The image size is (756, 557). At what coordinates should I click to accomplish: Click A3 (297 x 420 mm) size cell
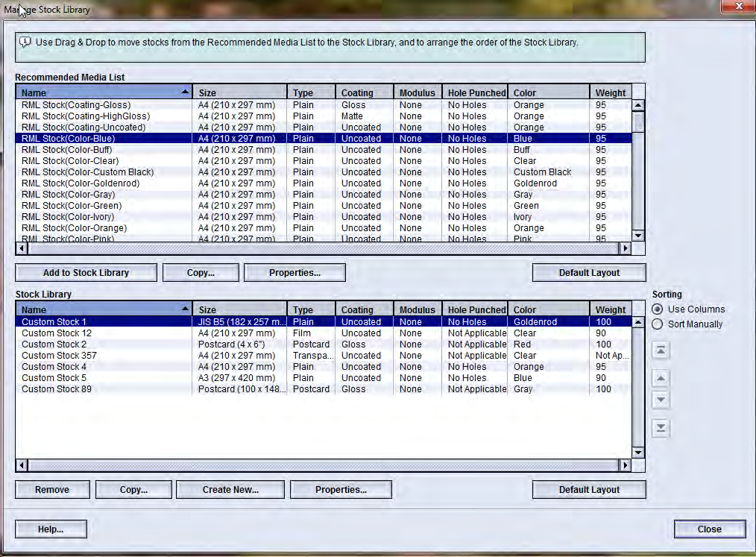tap(239, 377)
